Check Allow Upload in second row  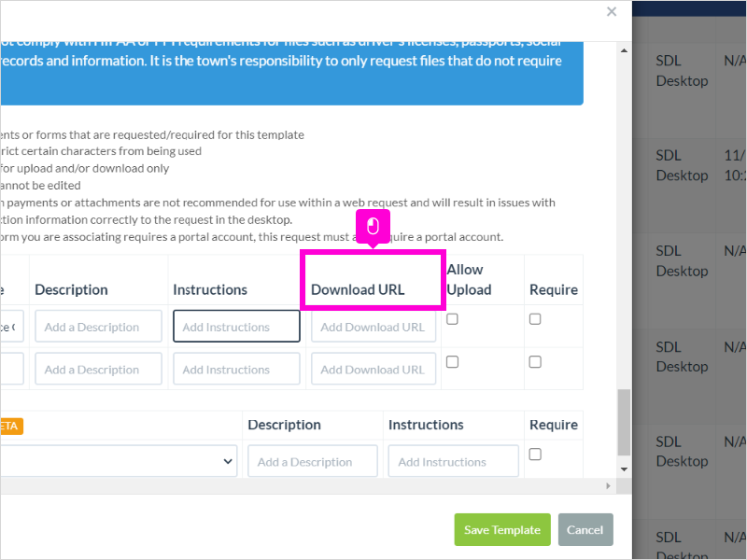click(452, 362)
